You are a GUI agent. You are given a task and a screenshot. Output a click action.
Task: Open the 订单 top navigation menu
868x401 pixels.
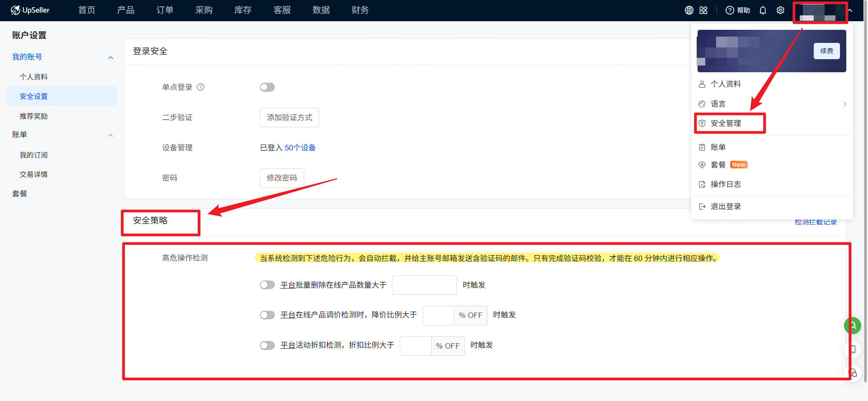pos(165,10)
